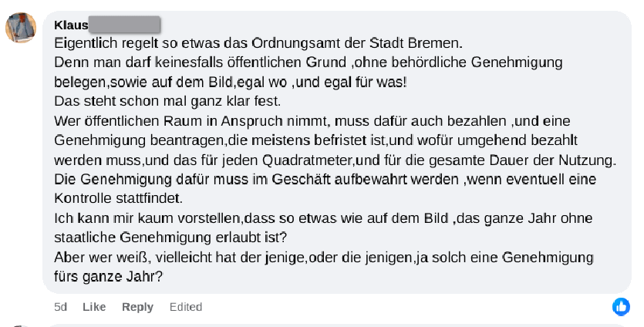This screenshot has width=644, height=327.
Task: Click the line 'Das steht schon mal ganz klar fest.'
Action: point(167,101)
